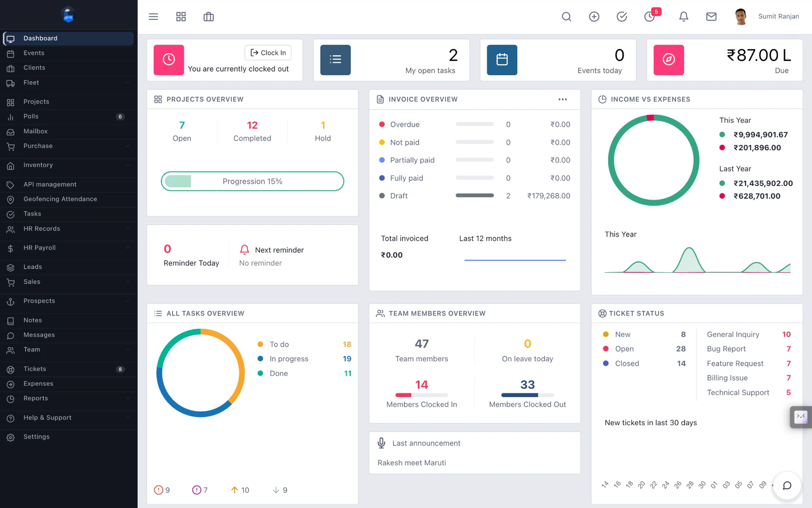Click the plus circle quick-add icon
812x508 pixels.
[x=594, y=17]
